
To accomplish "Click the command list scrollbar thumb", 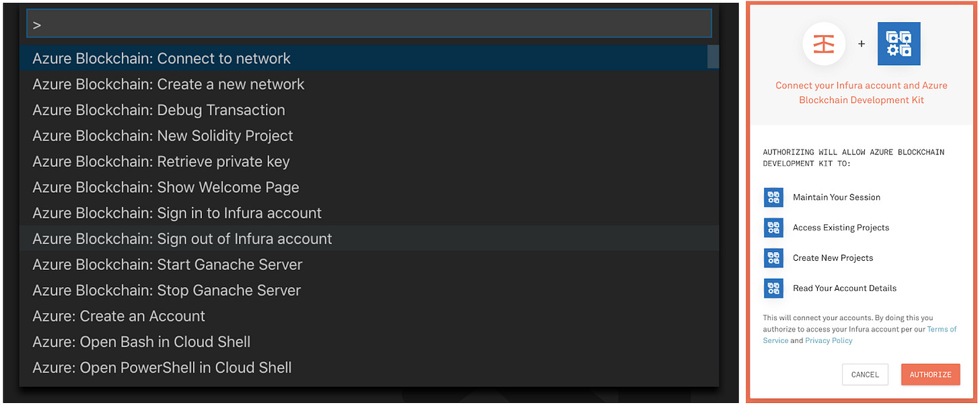I will tap(713, 57).
